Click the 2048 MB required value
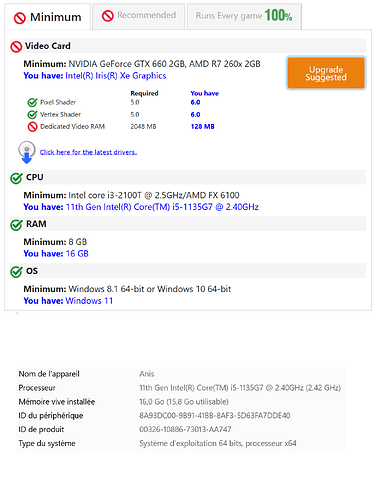 coord(143,127)
